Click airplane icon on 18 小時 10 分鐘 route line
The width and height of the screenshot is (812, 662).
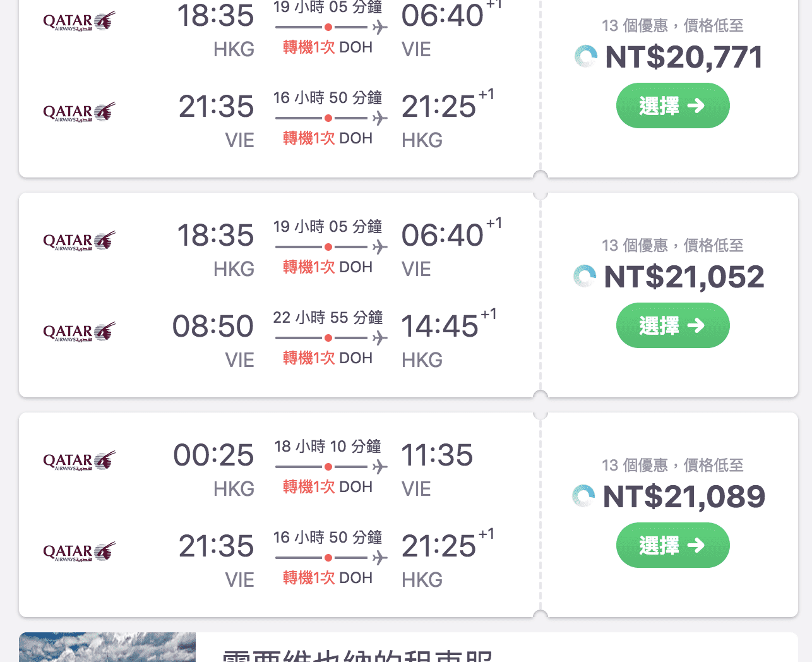pyautogui.click(x=379, y=467)
